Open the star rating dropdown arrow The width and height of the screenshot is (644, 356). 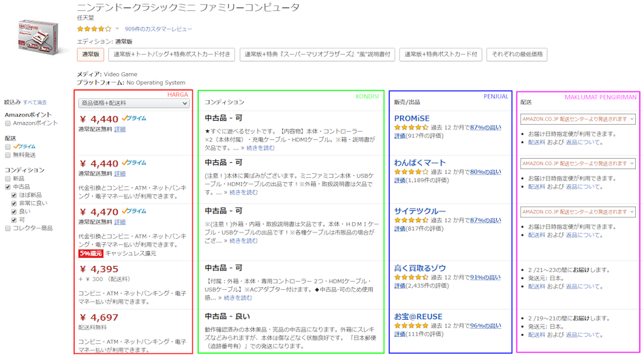pyautogui.click(x=117, y=29)
